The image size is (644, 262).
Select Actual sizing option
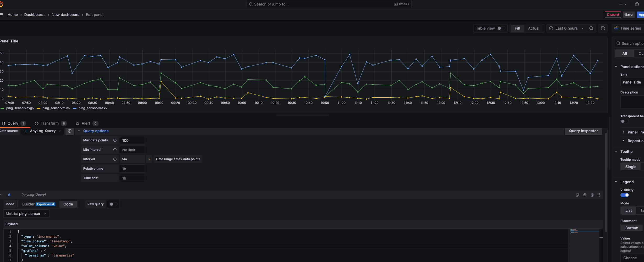tap(534, 28)
